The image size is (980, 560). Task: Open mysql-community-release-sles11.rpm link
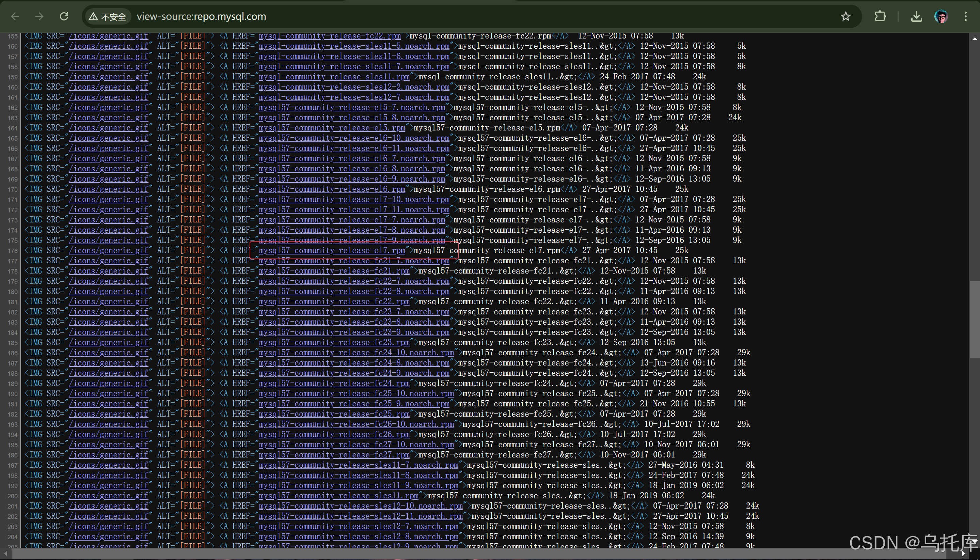point(334,77)
